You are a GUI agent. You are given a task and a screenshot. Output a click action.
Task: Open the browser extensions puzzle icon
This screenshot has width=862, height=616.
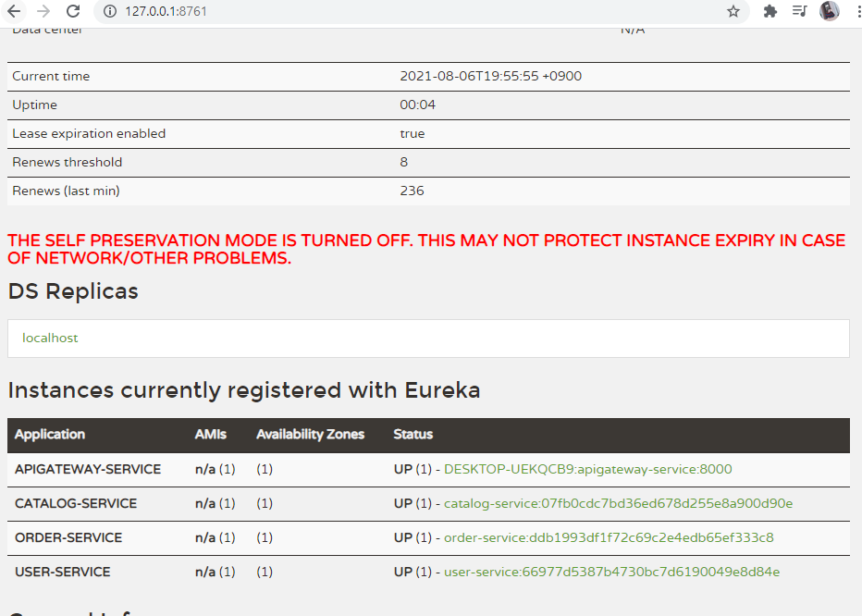pos(770,11)
